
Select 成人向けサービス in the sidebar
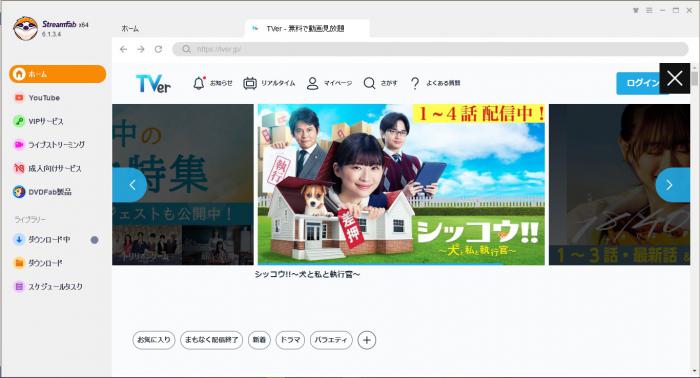click(48, 168)
